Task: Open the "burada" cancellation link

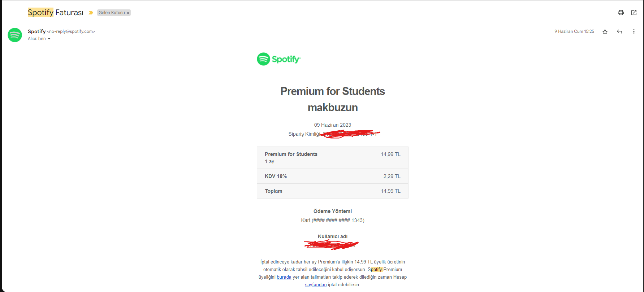Action: point(284,277)
